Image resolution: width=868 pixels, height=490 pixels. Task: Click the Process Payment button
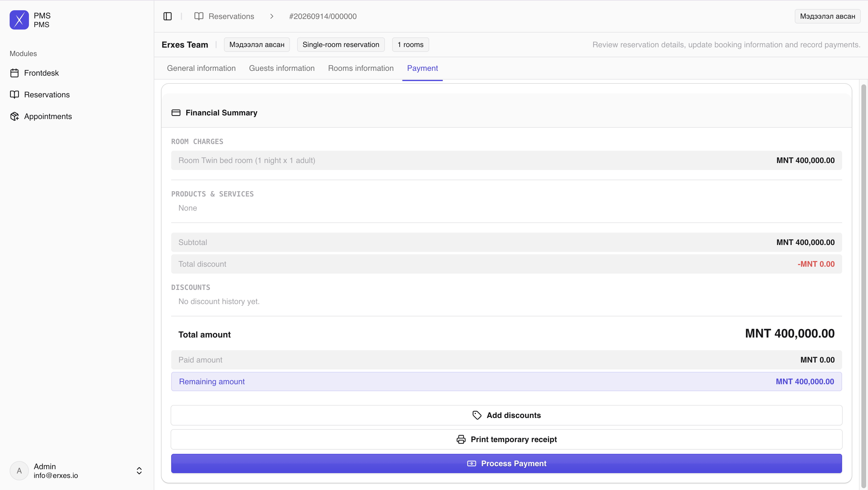point(506,463)
